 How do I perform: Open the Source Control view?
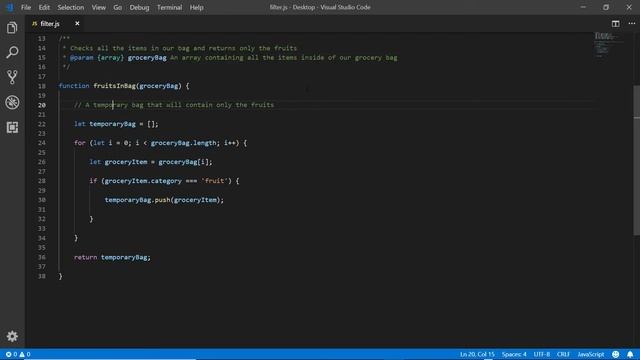(12, 77)
